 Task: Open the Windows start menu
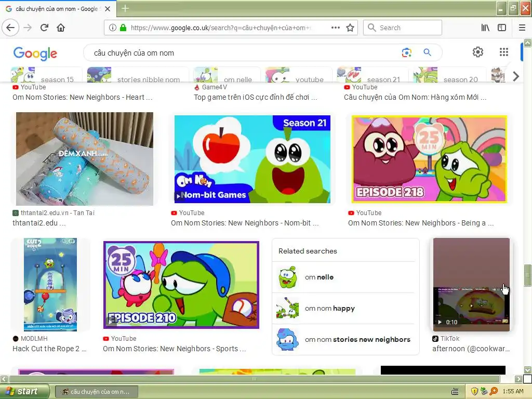pyautogui.click(x=24, y=391)
